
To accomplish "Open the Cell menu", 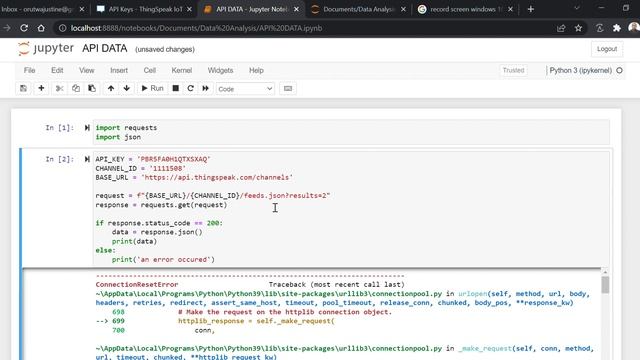I will 150,70.
